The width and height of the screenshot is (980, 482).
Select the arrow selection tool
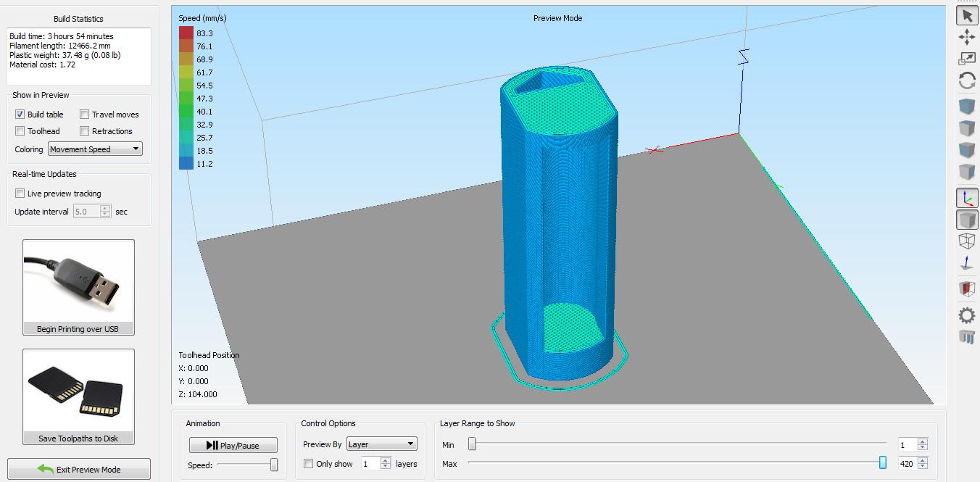coord(967,15)
